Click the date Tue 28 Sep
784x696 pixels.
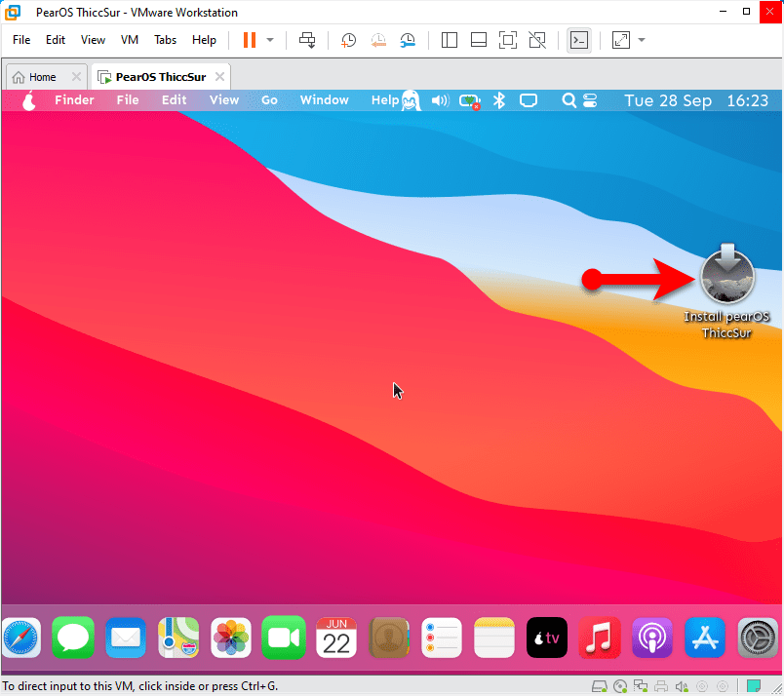pos(668,100)
